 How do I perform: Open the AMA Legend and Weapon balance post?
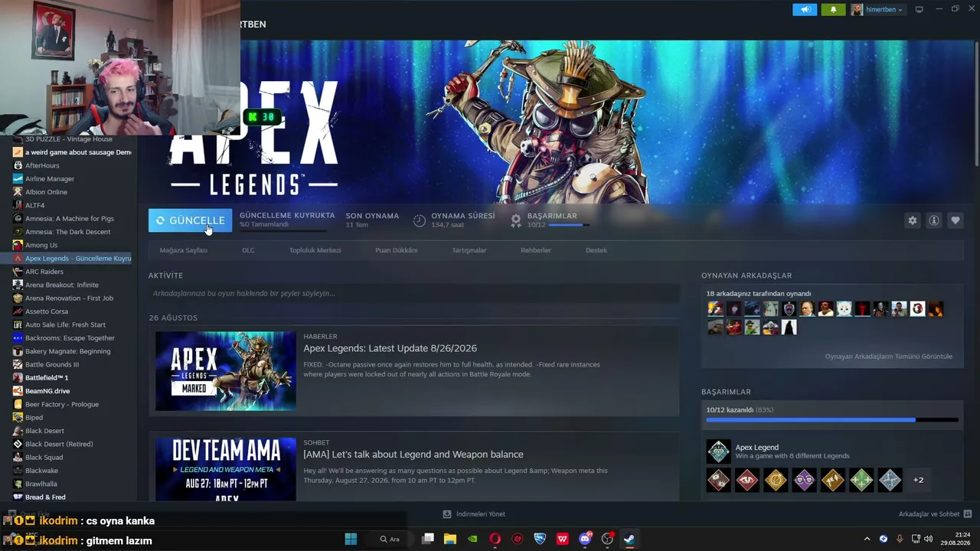click(413, 455)
